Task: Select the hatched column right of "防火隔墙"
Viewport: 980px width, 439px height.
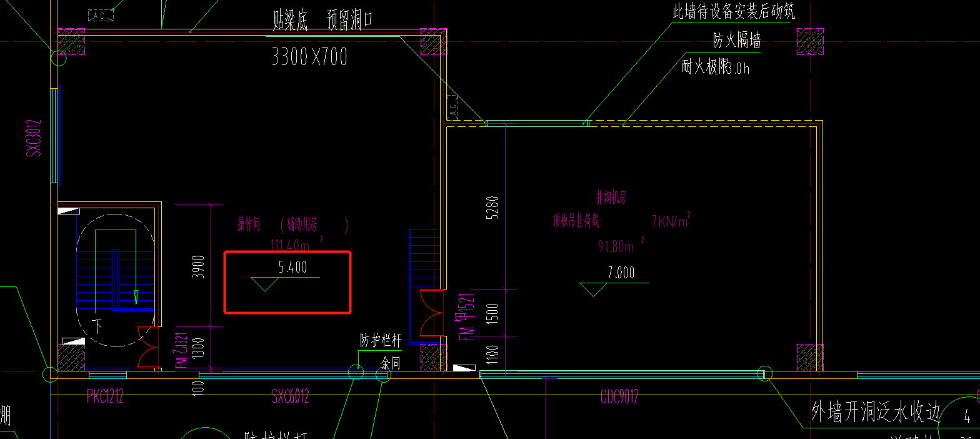Action: (809, 43)
